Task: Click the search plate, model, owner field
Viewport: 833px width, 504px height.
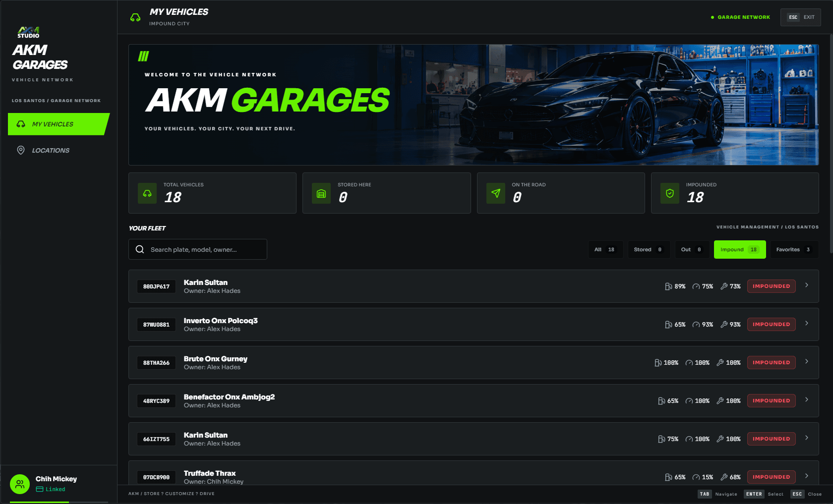Action: tap(198, 249)
